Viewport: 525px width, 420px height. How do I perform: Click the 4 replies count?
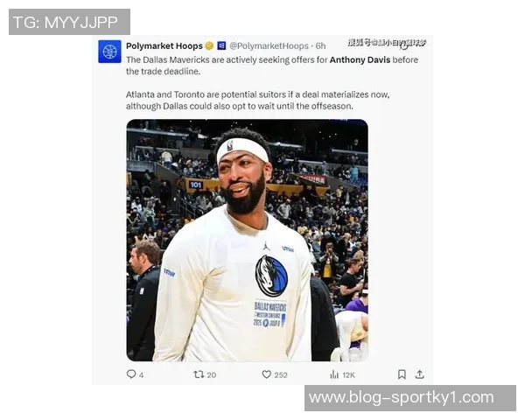[141, 375]
